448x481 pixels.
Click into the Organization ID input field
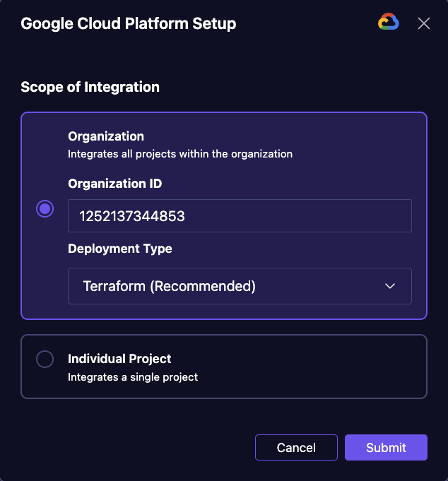tap(240, 215)
